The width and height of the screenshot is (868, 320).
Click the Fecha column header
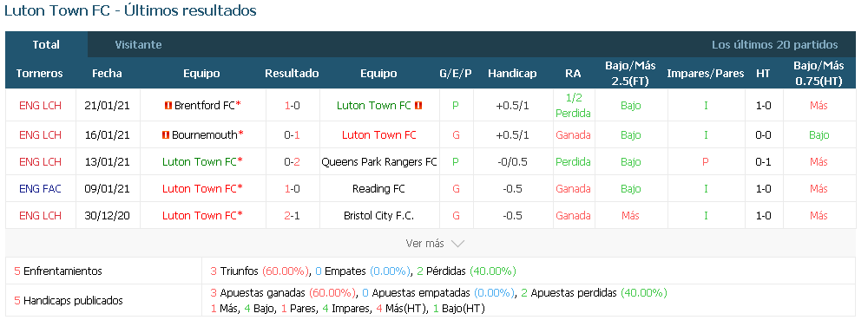click(x=107, y=74)
